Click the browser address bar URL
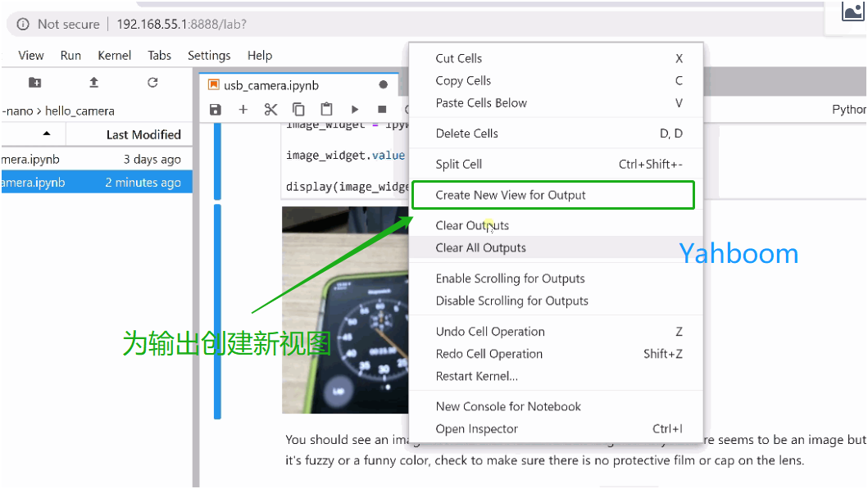This screenshot has height=489, width=868. (x=182, y=25)
